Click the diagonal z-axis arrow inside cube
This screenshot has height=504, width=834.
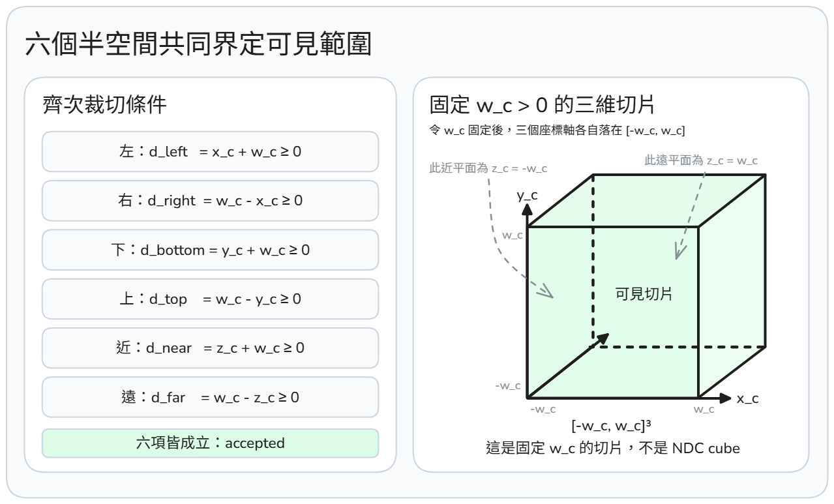[x=567, y=365]
